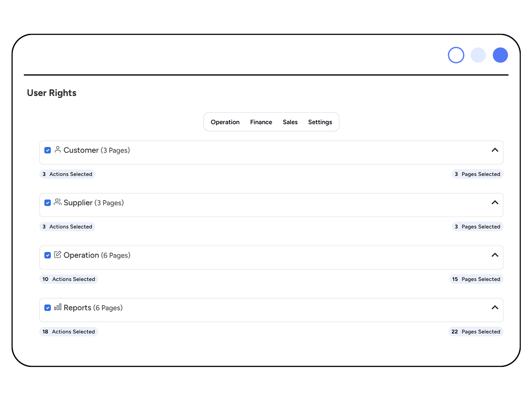Click the Supplier people icon
532x399 pixels.
tap(58, 202)
